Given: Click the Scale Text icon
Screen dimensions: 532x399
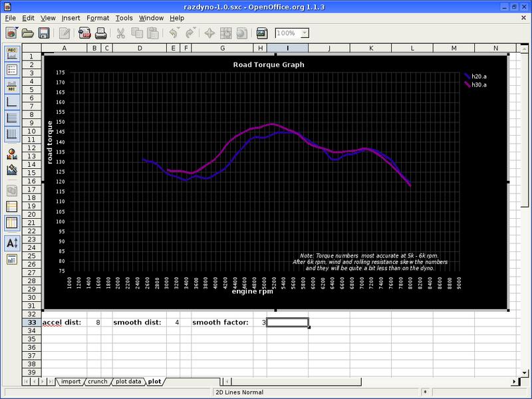Looking at the screenshot, I should [11, 243].
